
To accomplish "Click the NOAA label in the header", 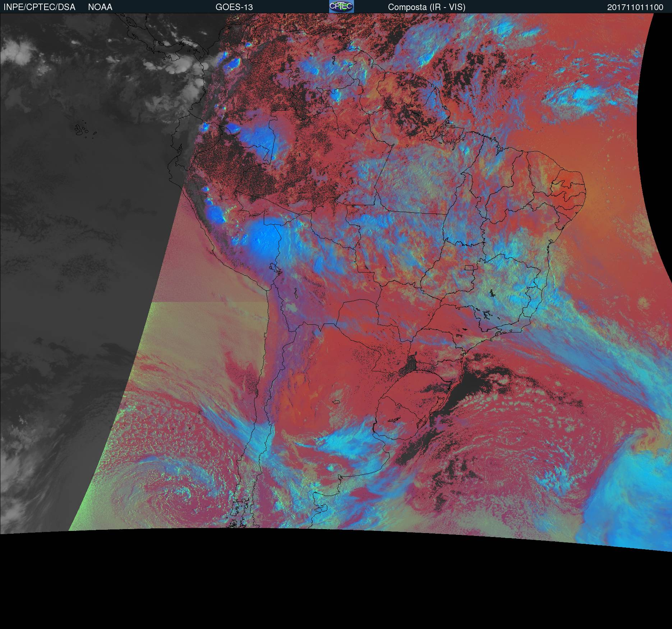I will point(100,7).
